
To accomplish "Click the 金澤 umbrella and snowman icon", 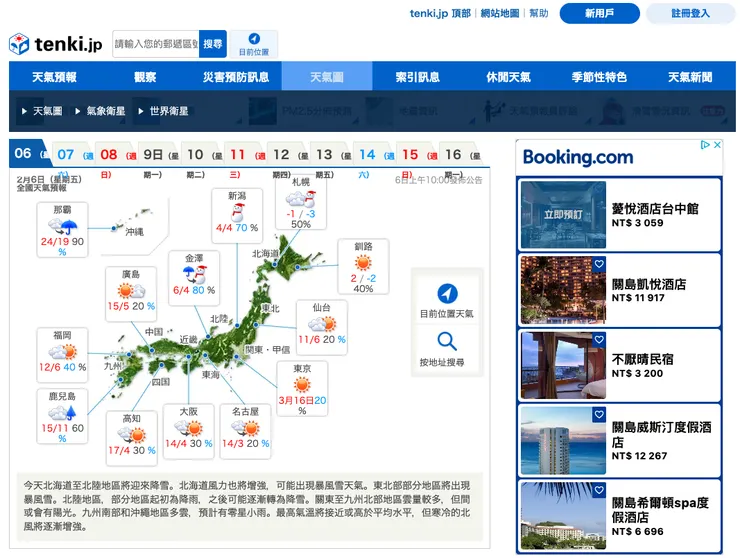I will pos(194,274).
